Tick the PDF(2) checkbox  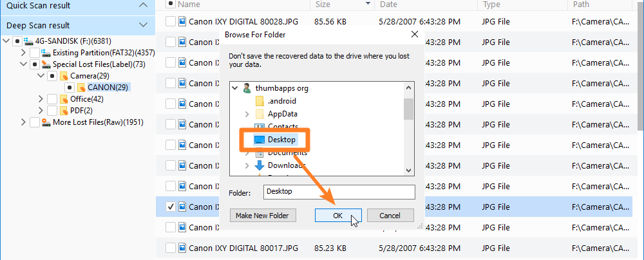coord(52,111)
